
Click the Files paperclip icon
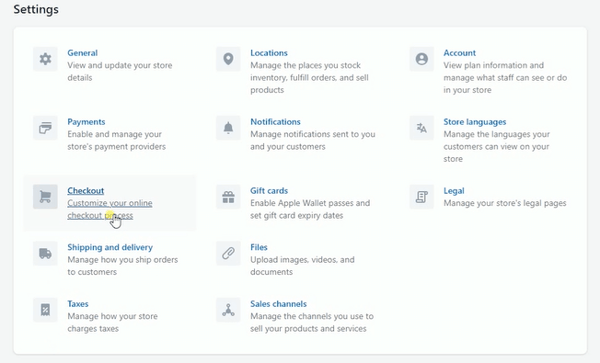[228, 253]
